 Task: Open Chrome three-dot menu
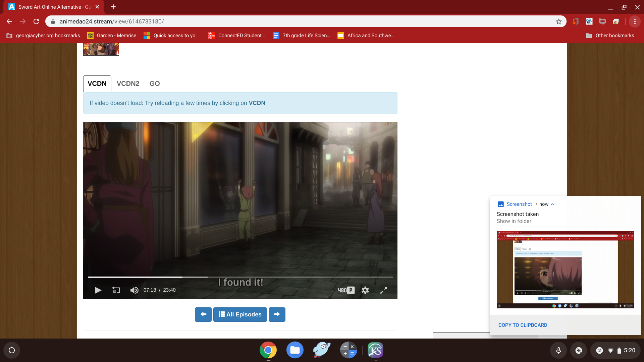tap(635, 21)
